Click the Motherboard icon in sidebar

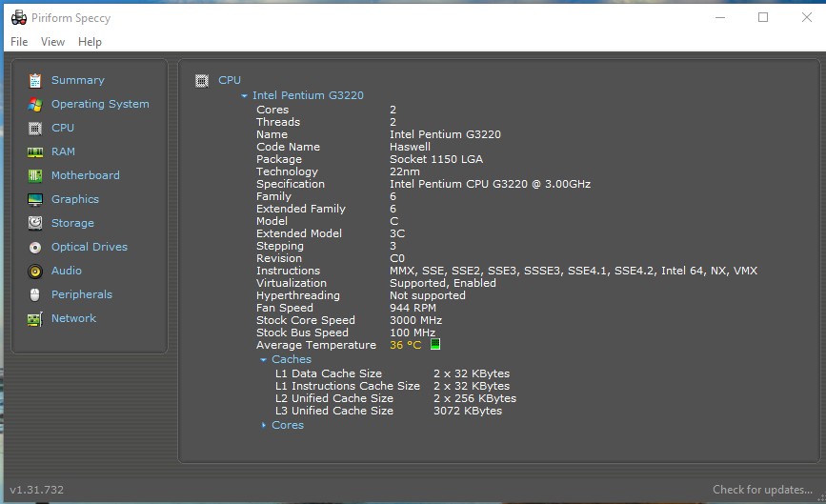click(x=35, y=175)
